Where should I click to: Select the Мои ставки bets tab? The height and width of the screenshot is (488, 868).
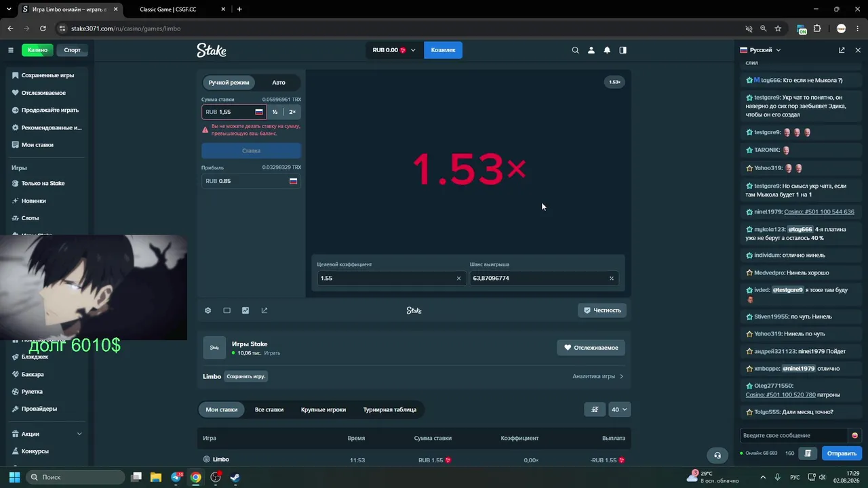click(x=222, y=409)
